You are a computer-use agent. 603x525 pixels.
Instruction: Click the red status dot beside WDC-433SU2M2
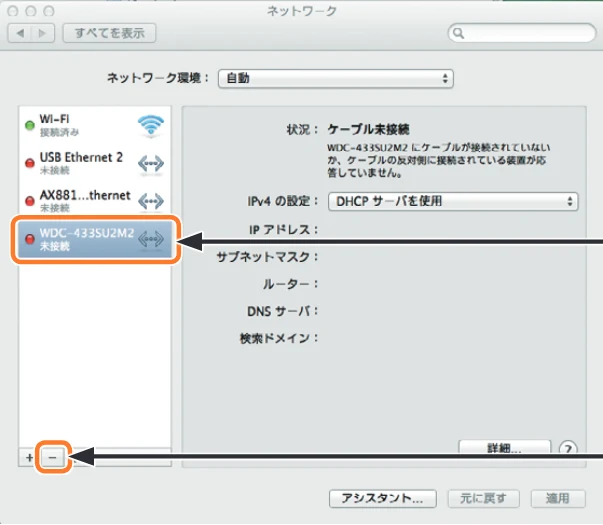coord(30,239)
